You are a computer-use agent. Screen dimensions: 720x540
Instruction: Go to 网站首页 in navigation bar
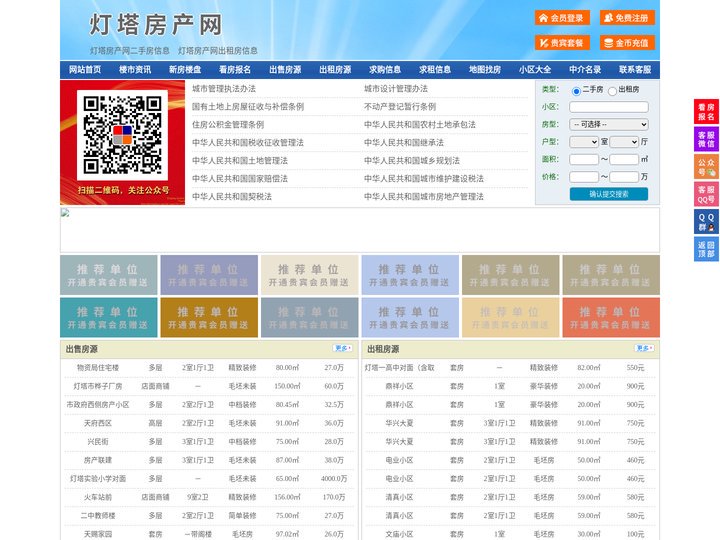pyautogui.click(x=85, y=70)
